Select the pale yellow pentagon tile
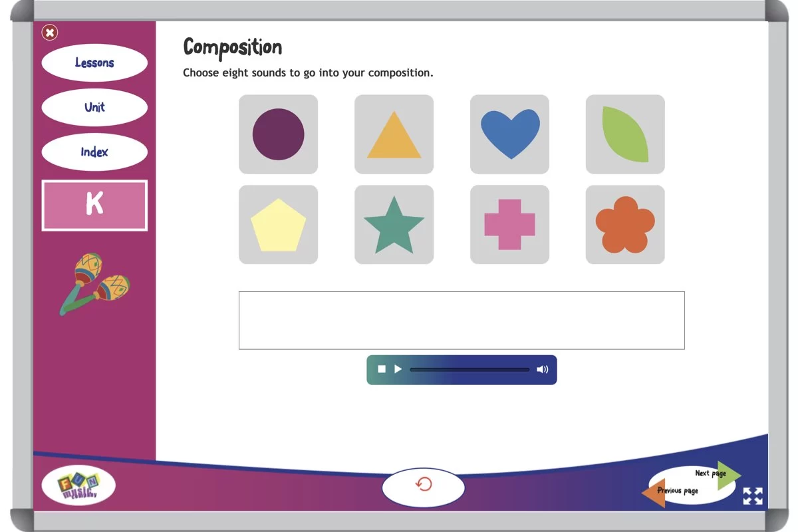Image resolution: width=798 pixels, height=532 pixels. pyautogui.click(x=278, y=225)
